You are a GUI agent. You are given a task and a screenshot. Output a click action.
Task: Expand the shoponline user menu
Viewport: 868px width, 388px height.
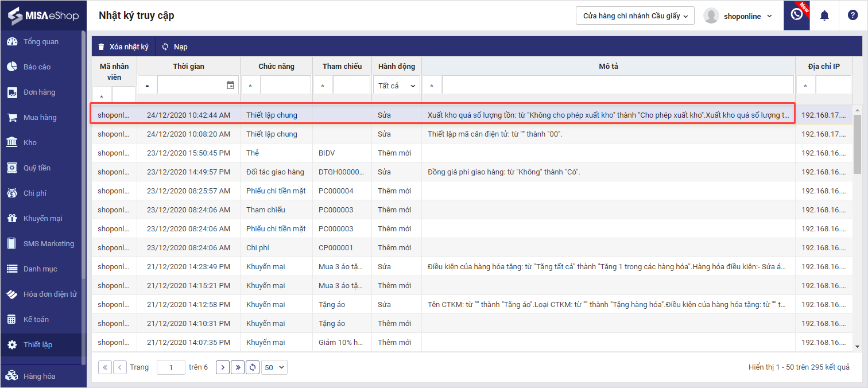738,16
